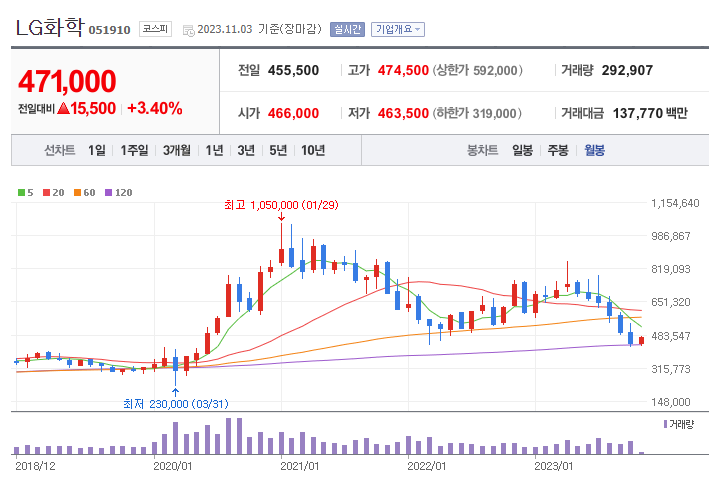This screenshot has height=477, width=709.
Task: Select the 1주일 line chart tab
Action: [x=134, y=150]
